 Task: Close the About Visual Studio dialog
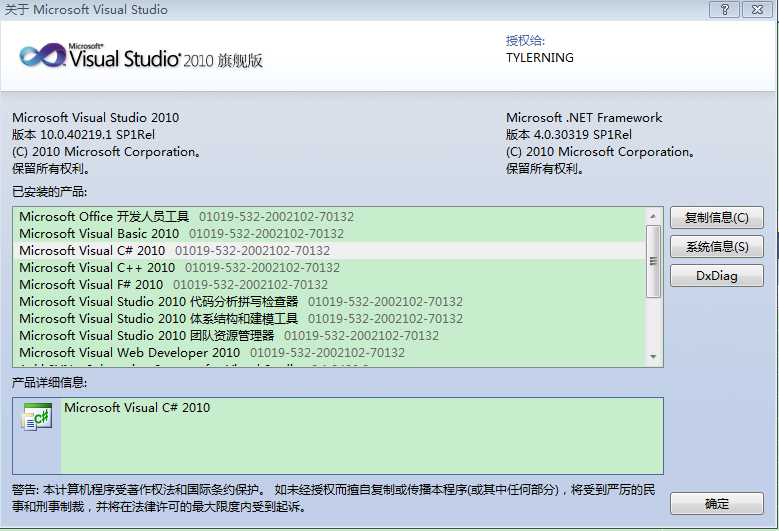pyautogui.click(x=757, y=9)
